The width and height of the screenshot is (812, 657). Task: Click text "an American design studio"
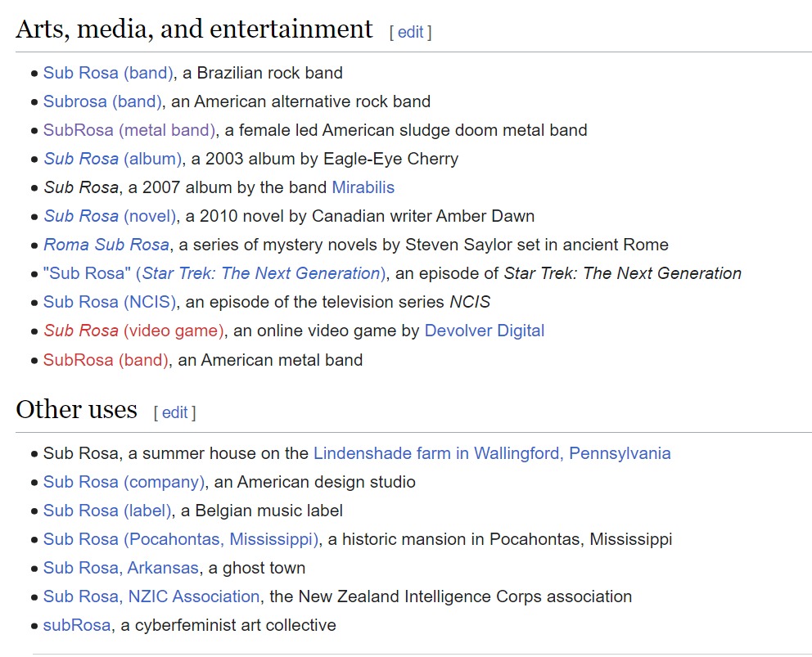pyautogui.click(x=315, y=482)
